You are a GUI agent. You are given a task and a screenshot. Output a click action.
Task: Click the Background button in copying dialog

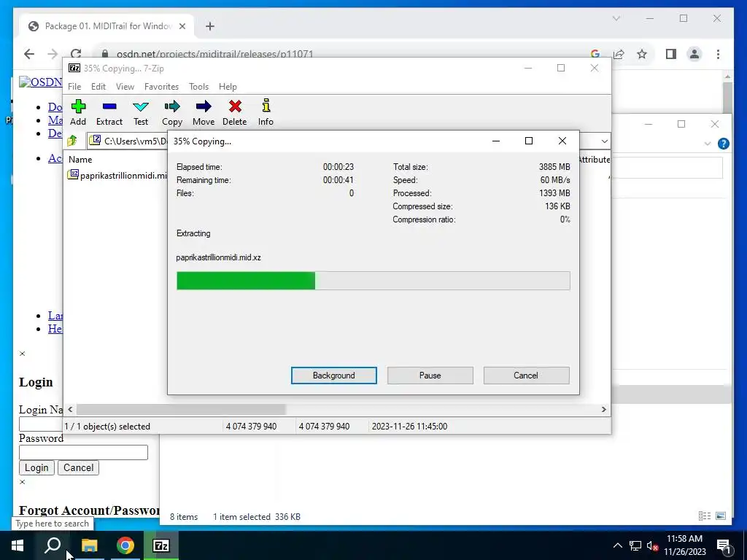(x=334, y=376)
